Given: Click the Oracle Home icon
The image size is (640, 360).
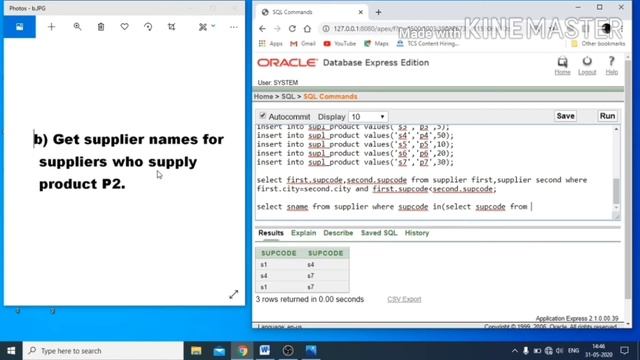Looking at the screenshot, I should [x=562, y=66].
